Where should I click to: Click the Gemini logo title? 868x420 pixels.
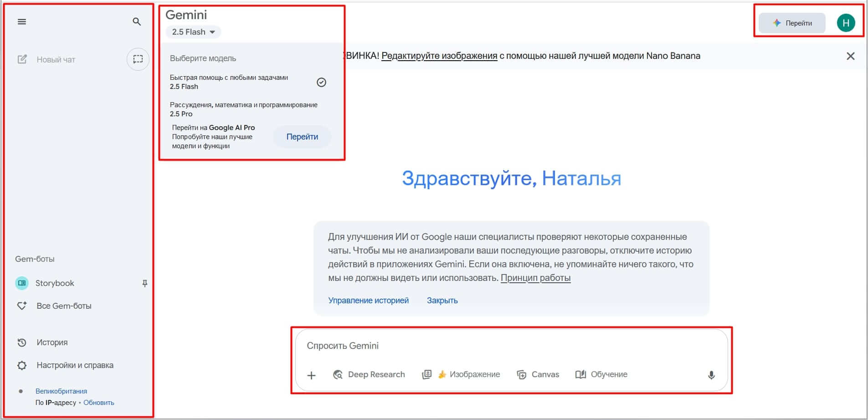point(186,15)
